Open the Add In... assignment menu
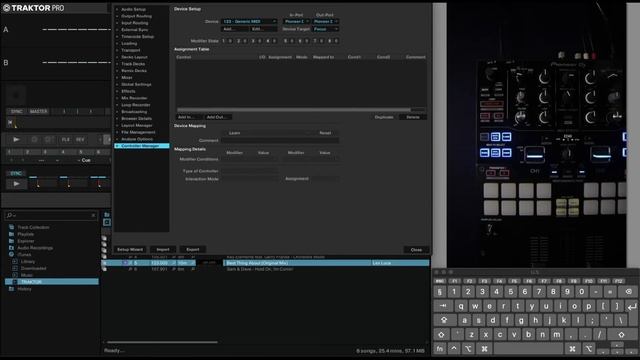Viewport: 640px width, 360px height. coord(189,117)
